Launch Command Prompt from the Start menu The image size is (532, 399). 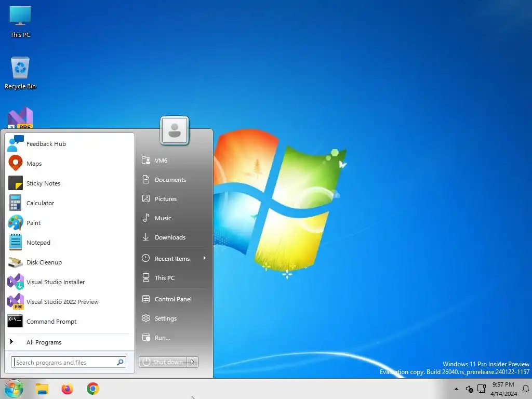pyautogui.click(x=69, y=321)
